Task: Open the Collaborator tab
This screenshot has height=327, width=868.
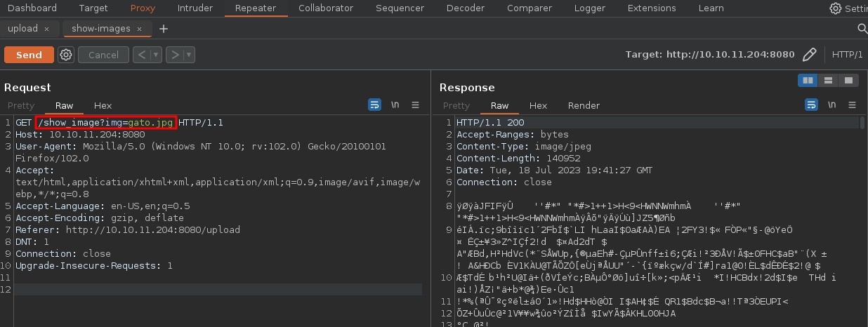Action: [x=326, y=8]
